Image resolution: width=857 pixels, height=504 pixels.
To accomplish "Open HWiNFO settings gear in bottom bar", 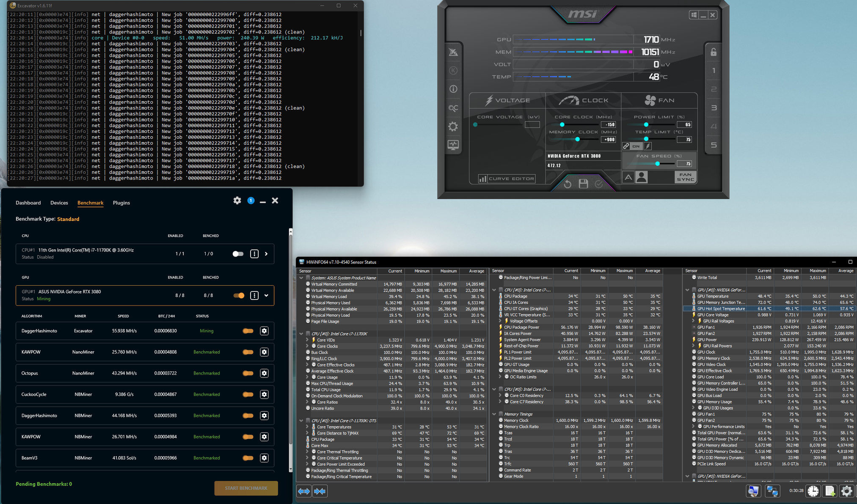I will coord(846,491).
